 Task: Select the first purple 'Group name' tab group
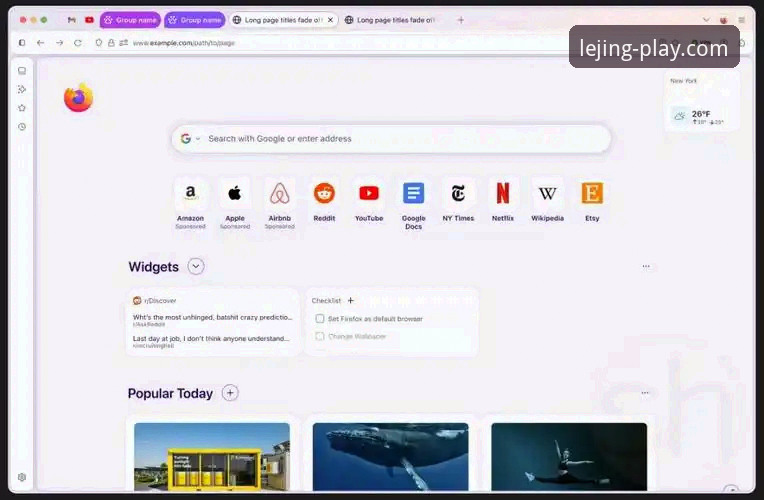click(x=130, y=20)
